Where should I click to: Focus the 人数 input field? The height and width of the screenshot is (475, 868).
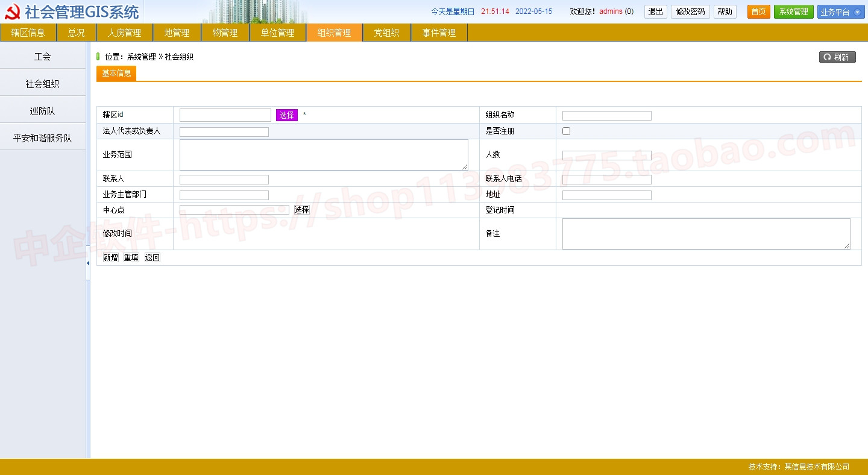[607, 156]
